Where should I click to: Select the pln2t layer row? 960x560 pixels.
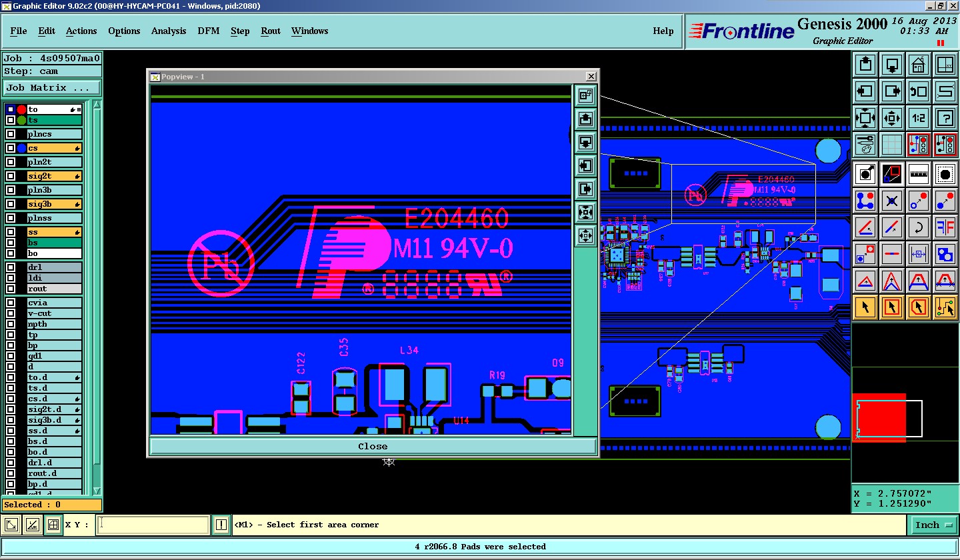point(55,162)
